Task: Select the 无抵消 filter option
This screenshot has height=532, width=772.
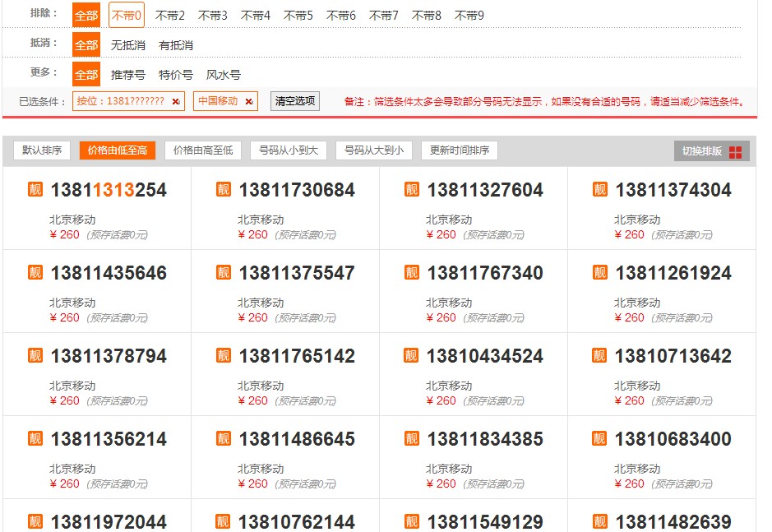Action: [x=128, y=45]
